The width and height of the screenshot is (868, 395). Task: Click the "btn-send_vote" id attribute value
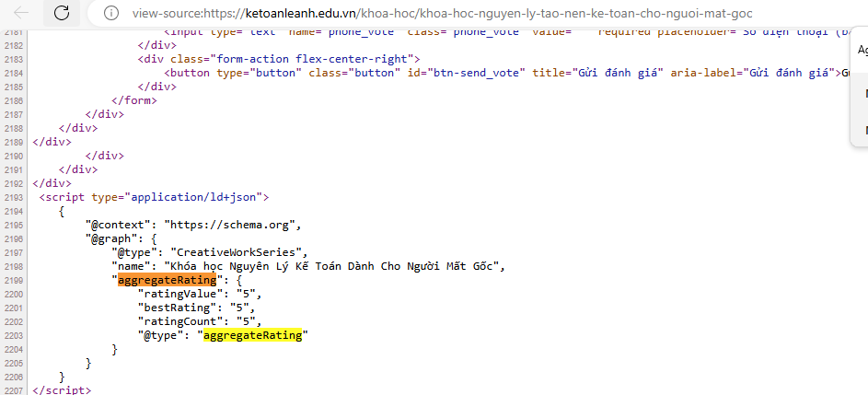[x=475, y=73]
